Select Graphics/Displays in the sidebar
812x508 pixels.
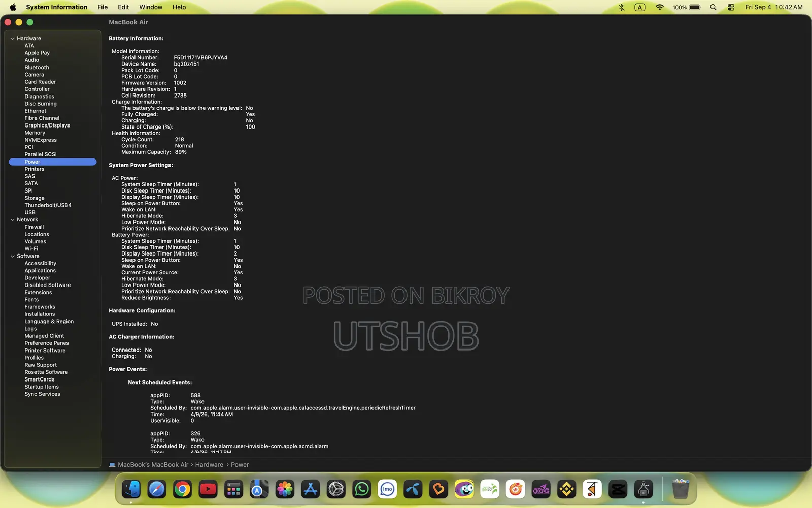click(x=47, y=125)
